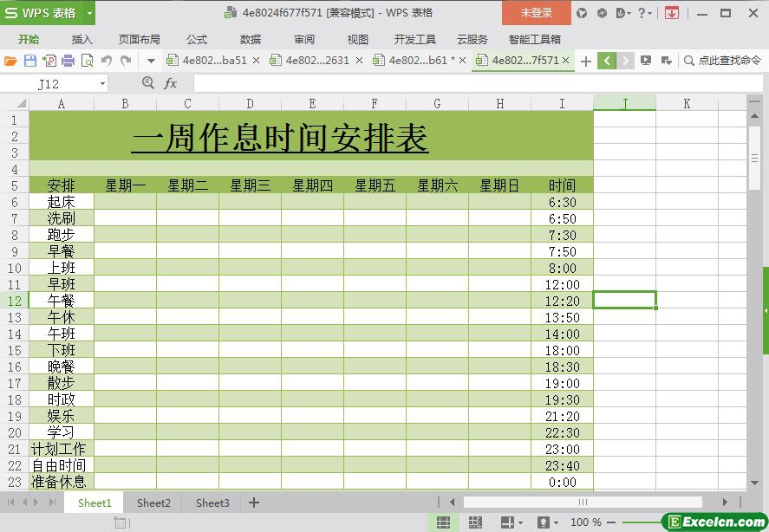Click the save icon in quick toolbar

coord(29,61)
